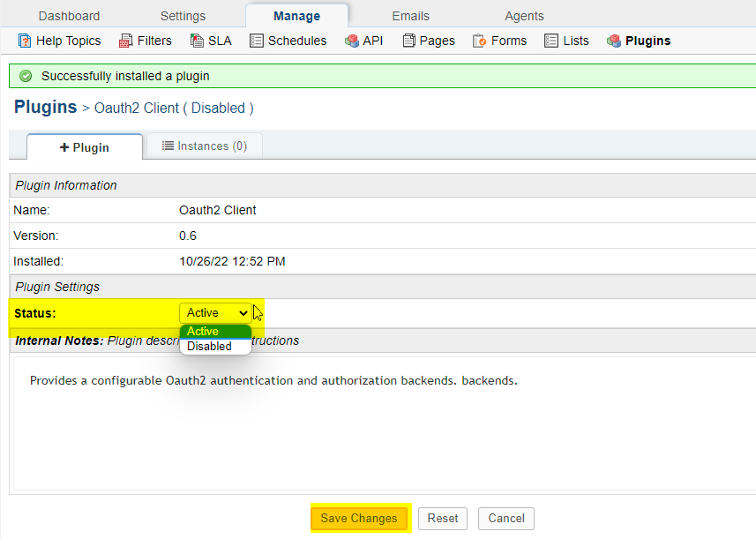This screenshot has height=539, width=756.
Task: Open the Dashboard tab
Action: (69, 16)
